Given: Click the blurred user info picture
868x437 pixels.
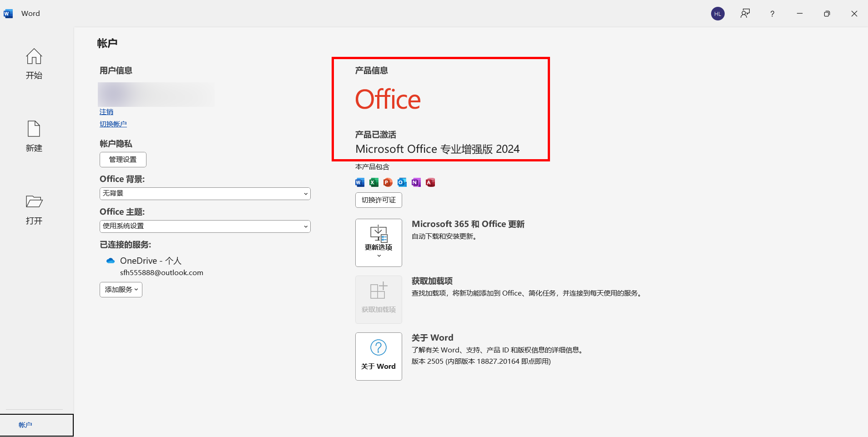Looking at the screenshot, I should (x=156, y=95).
